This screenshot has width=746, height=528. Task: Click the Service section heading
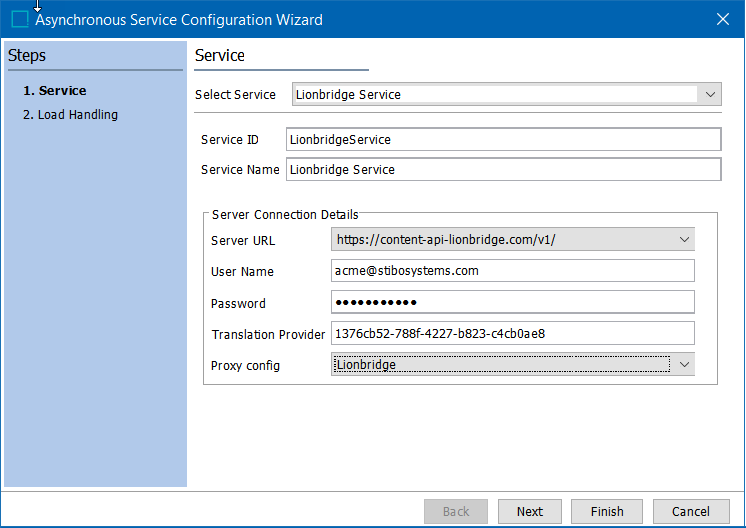pos(219,56)
